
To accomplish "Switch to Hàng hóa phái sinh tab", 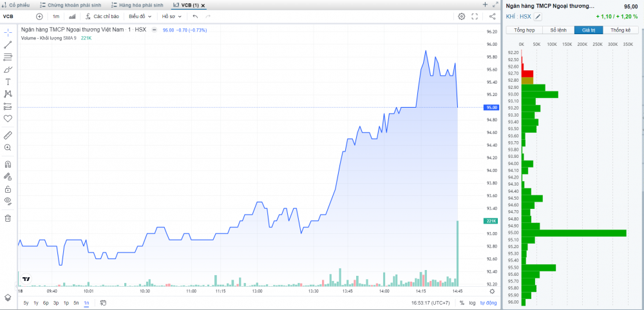I will pos(138,5).
